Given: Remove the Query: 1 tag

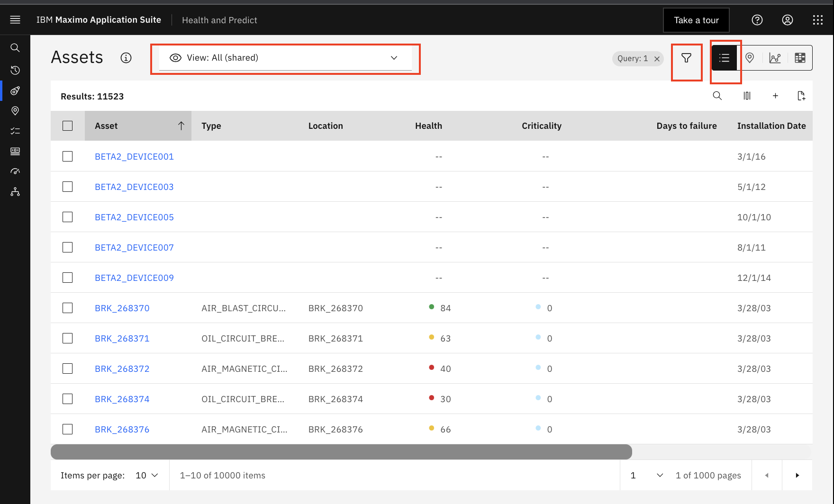Looking at the screenshot, I should pyautogui.click(x=657, y=59).
